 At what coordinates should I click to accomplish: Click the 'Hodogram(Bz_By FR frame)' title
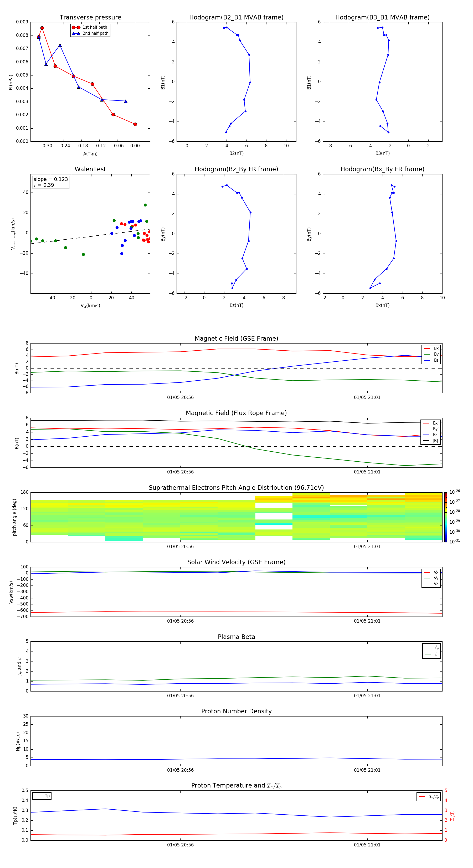(236, 169)
